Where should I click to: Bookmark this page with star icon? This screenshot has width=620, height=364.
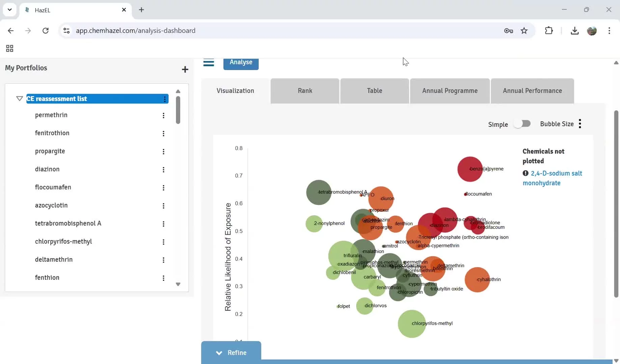[x=524, y=31]
